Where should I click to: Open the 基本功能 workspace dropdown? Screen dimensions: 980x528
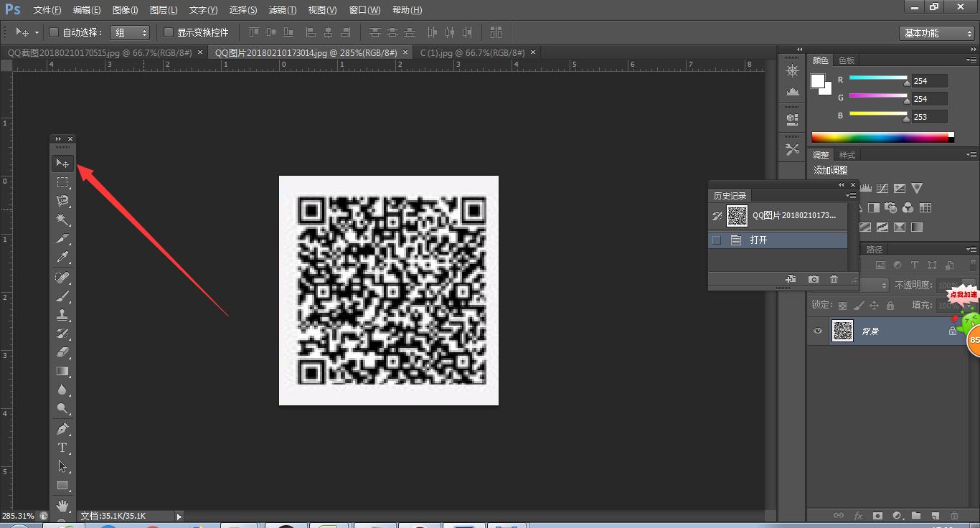click(936, 32)
